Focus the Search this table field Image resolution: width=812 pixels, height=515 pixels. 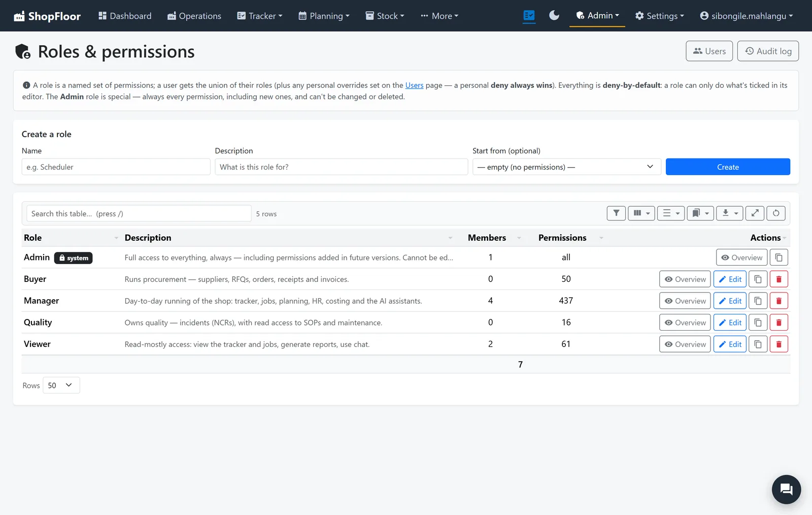coord(139,213)
